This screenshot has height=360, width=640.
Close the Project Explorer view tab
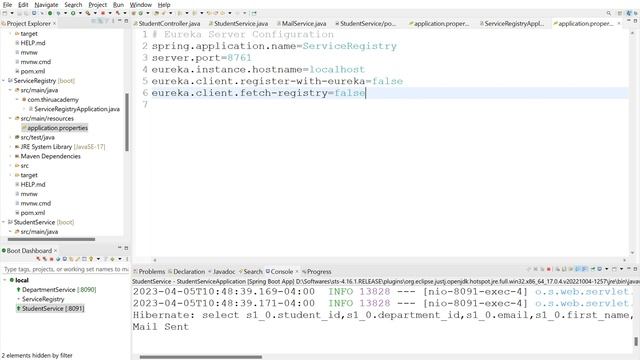click(x=54, y=24)
